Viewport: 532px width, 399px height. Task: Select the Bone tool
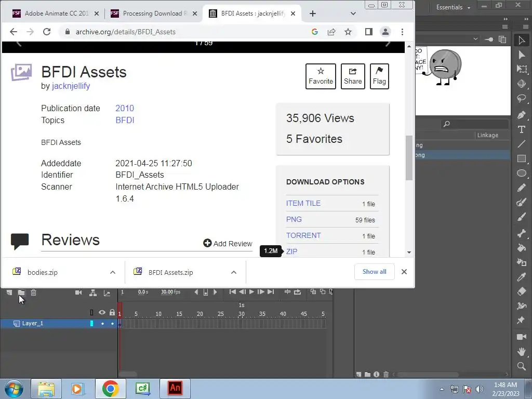(522, 233)
